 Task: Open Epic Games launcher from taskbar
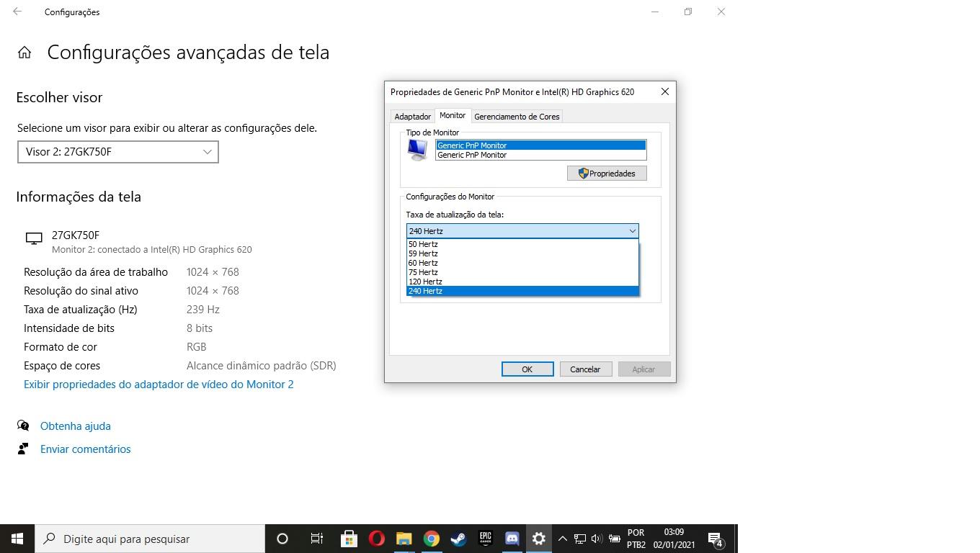coord(486,539)
